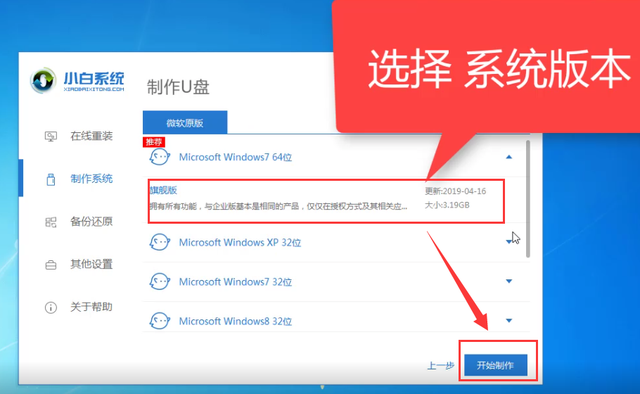Image resolution: width=640 pixels, height=394 pixels.
Task: Click the 开始制作 button
Action: pyautogui.click(x=496, y=365)
